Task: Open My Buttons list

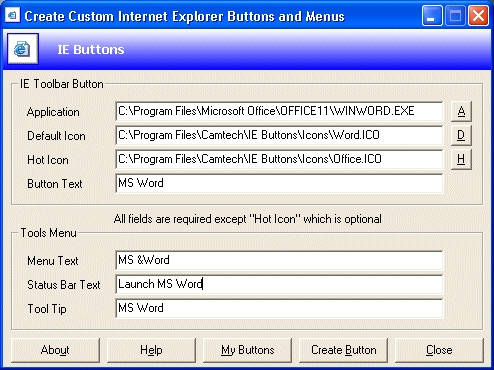Action: coord(247,350)
